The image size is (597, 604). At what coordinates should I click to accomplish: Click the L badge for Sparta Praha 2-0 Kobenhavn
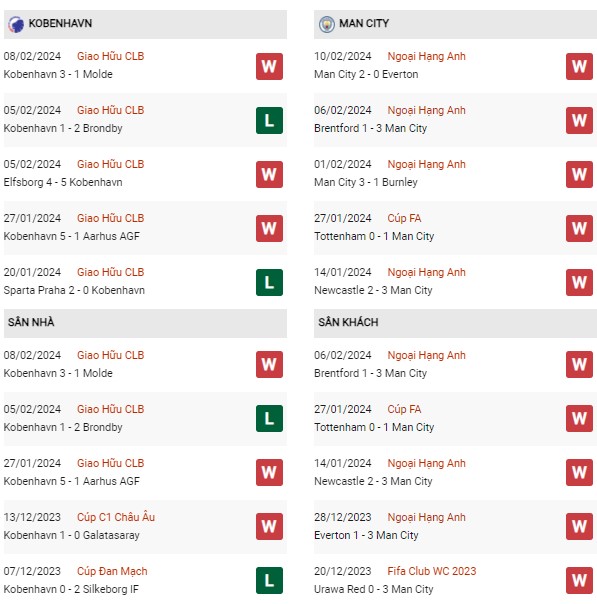[269, 282]
